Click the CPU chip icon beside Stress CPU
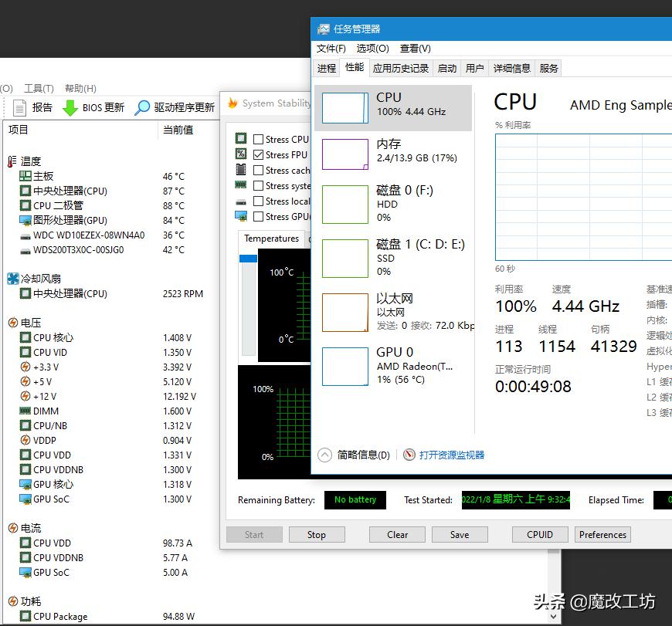The width and height of the screenshot is (672, 626). pyautogui.click(x=241, y=138)
